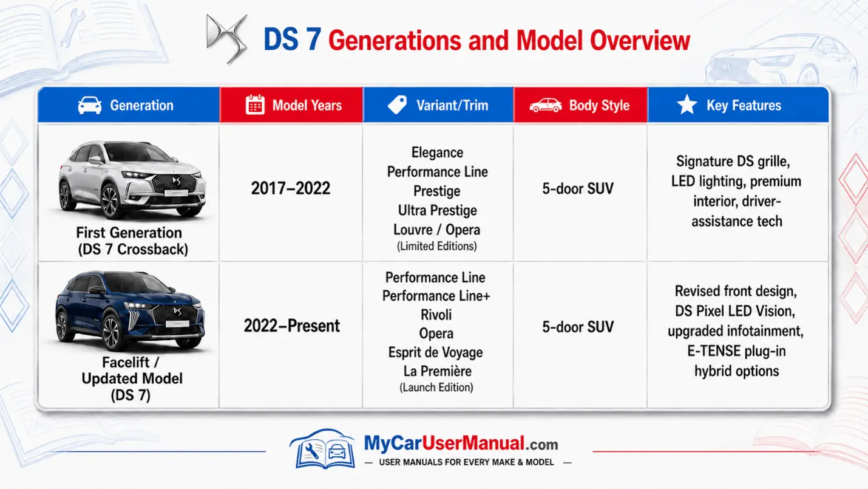Select the silver DS 7 Crossback car image
Viewport: 868px width, 489px height.
pyautogui.click(x=131, y=180)
